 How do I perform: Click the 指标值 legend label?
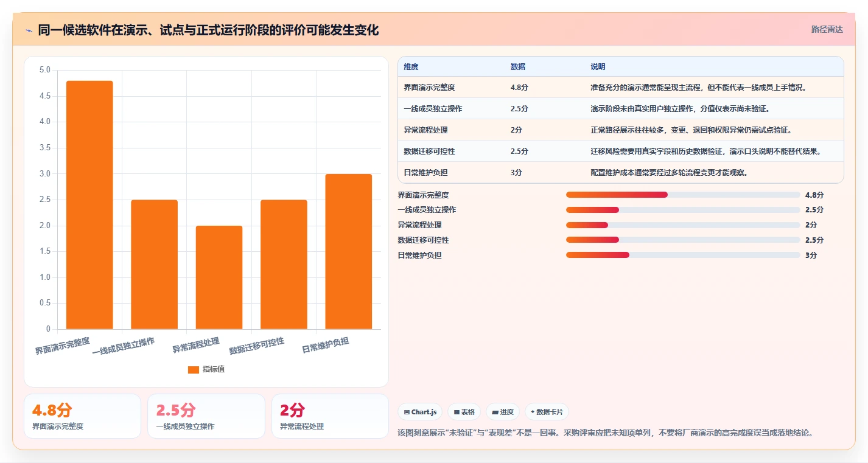tap(214, 369)
